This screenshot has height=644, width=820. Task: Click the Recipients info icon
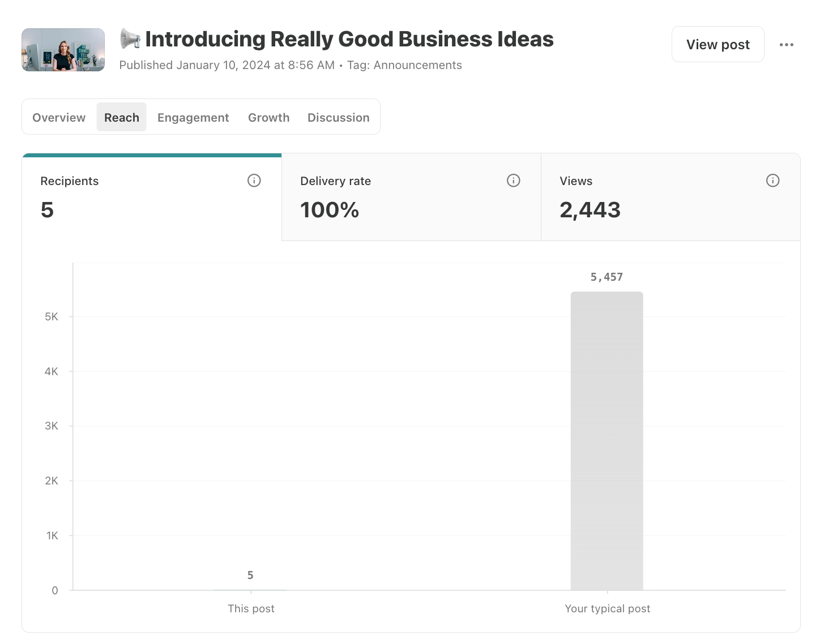coord(254,181)
